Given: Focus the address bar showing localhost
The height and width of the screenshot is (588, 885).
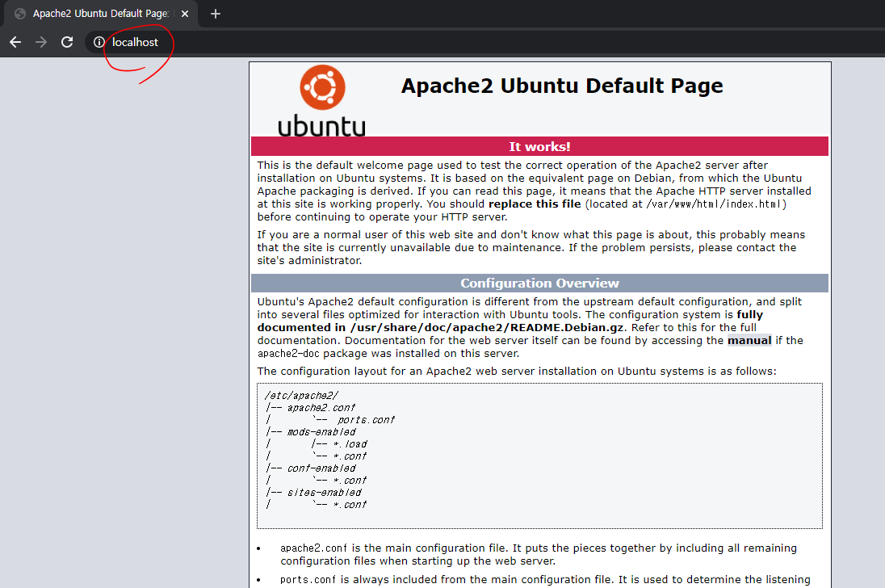Looking at the screenshot, I should point(485,42).
